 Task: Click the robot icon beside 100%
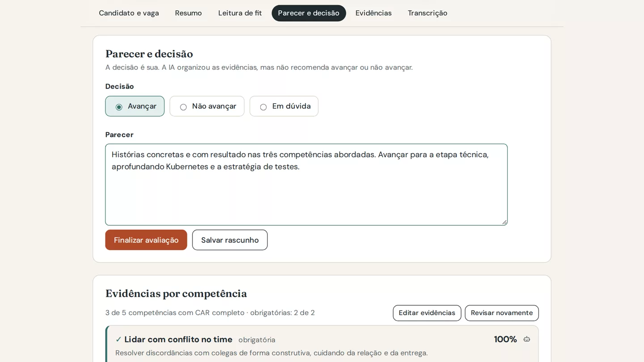(x=527, y=339)
